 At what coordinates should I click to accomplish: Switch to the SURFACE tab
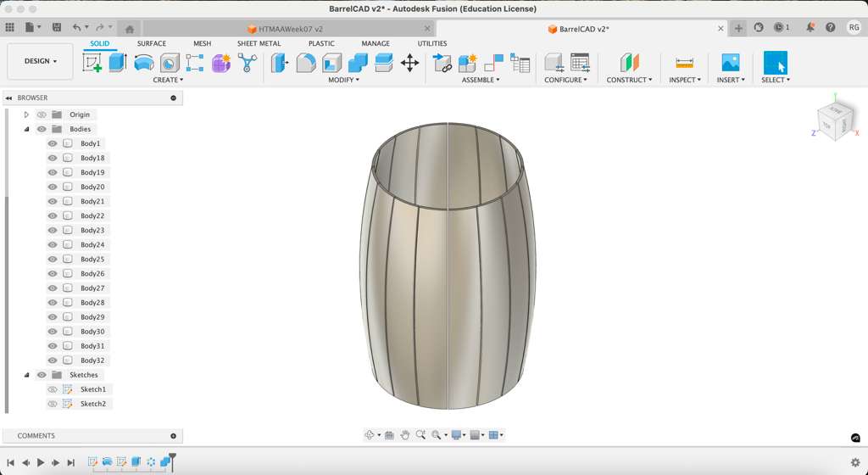pyautogui.click(x=152, y=43)
